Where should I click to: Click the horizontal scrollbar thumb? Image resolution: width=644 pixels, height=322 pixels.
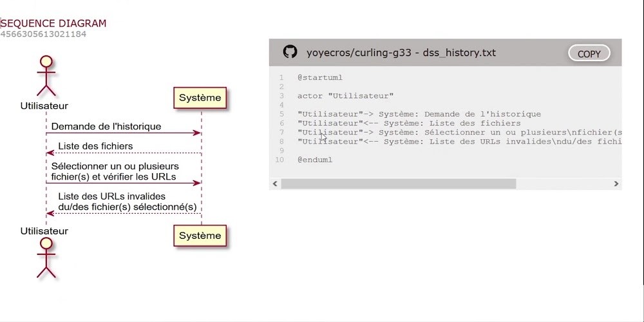point(398,184)
